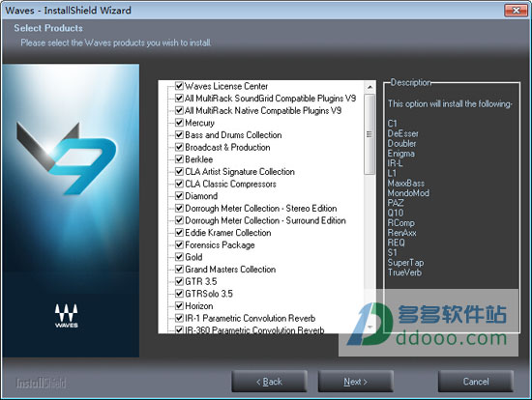Uncheck the Horizon checkbox

[179, 305]
